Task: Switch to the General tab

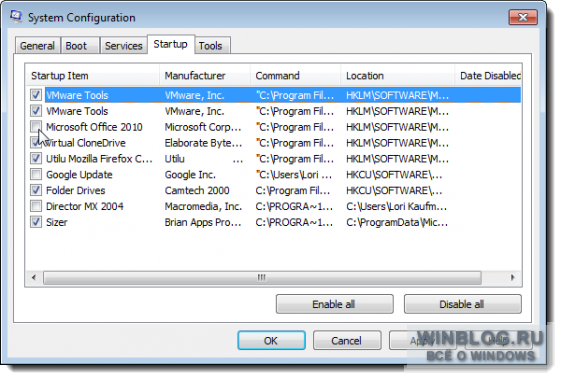Action: point(37,46)
